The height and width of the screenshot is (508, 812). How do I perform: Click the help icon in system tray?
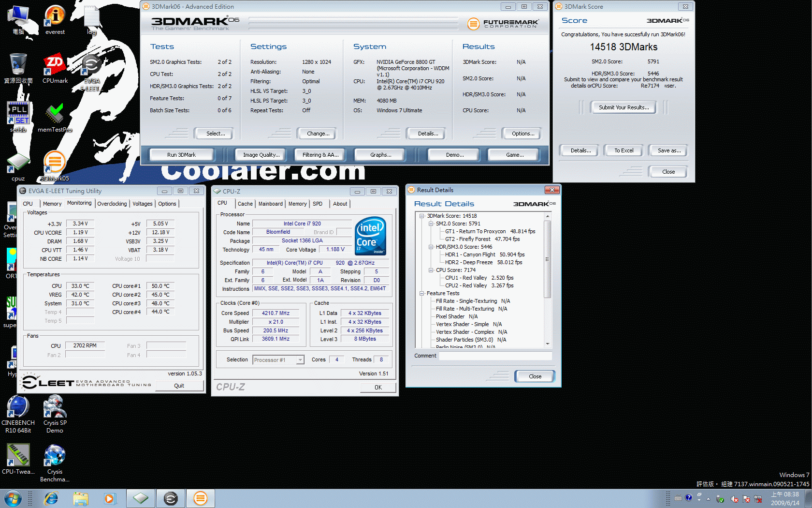[689, 498]
